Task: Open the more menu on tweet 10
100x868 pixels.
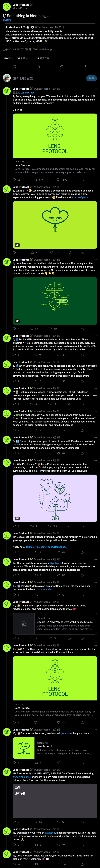Action: pyautogui.click(x=95, y=460)
